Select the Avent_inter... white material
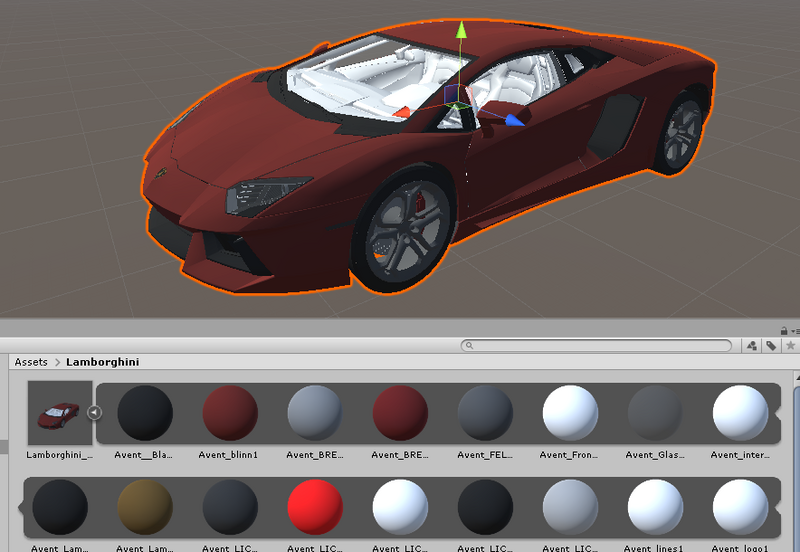Viewport: 800px width, 552px height. tap(740, 413)
